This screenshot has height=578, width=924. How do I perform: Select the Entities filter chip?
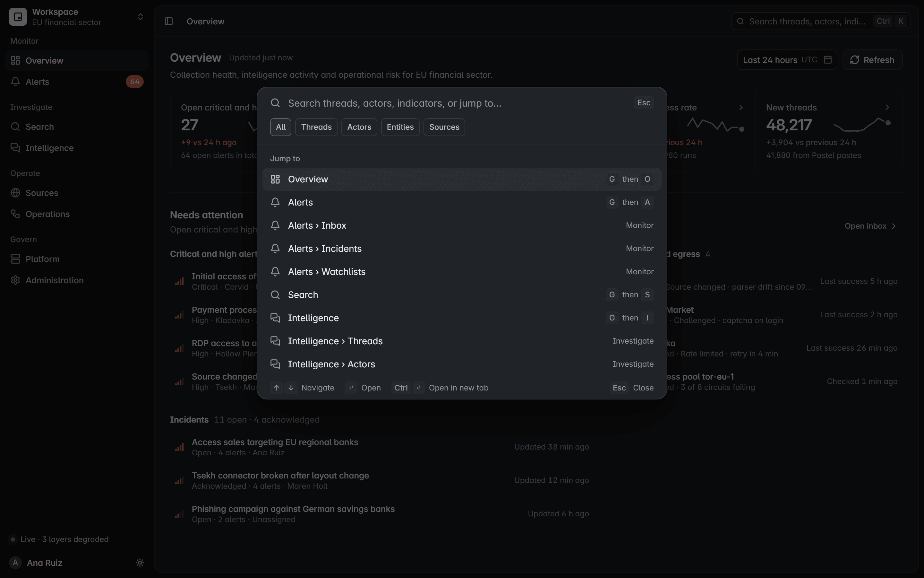(400, 127)
